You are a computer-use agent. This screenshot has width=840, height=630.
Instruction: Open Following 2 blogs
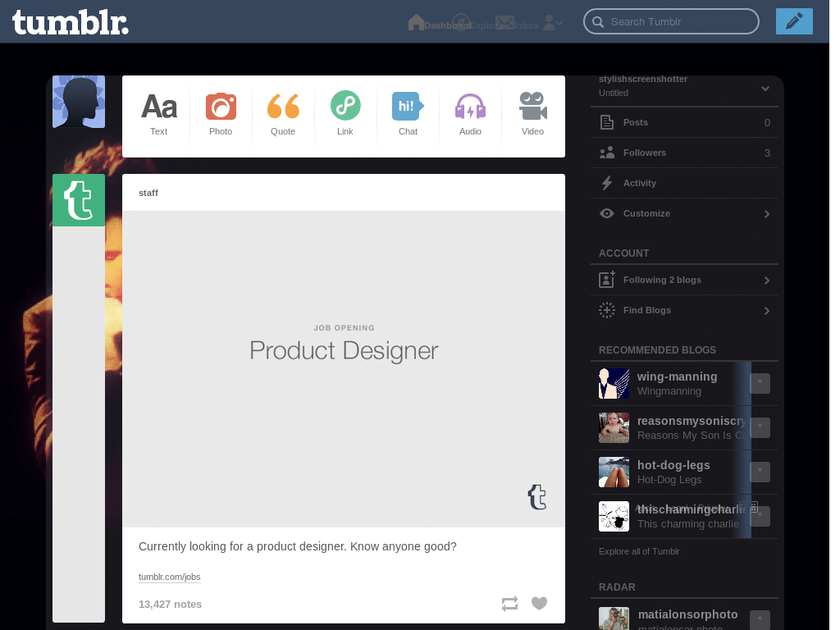(684, 281)
